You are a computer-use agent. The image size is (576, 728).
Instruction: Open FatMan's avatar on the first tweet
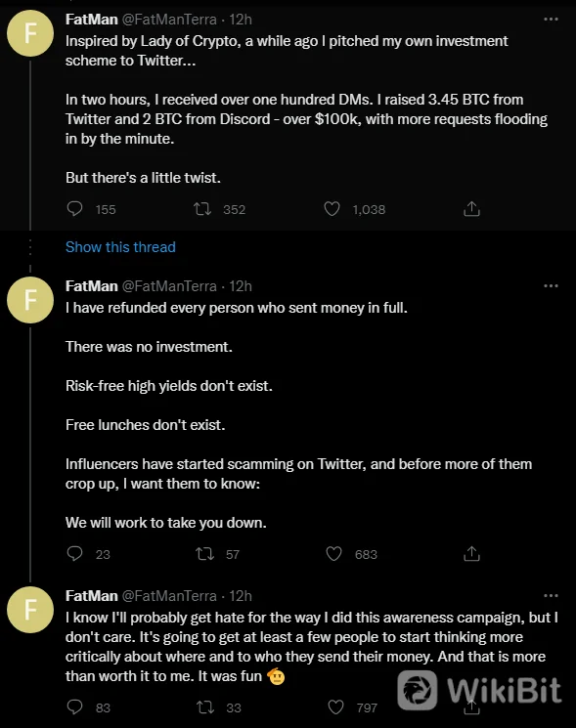[30, 33]
